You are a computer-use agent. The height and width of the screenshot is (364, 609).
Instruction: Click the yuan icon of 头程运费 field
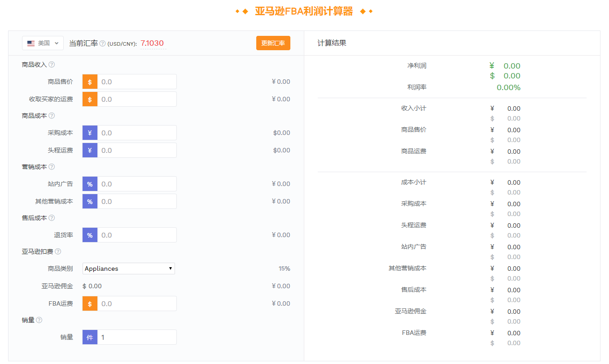coord(90,150)
